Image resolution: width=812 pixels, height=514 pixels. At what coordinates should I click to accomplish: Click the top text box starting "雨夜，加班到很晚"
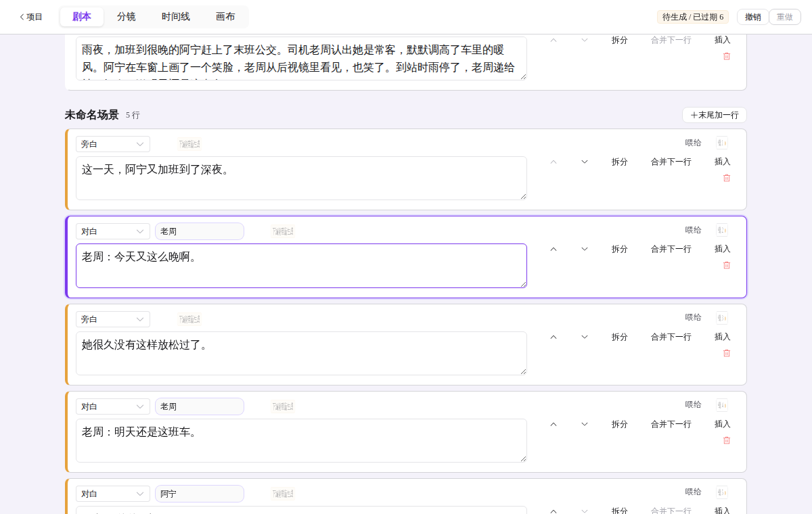[x=301, y=58]
